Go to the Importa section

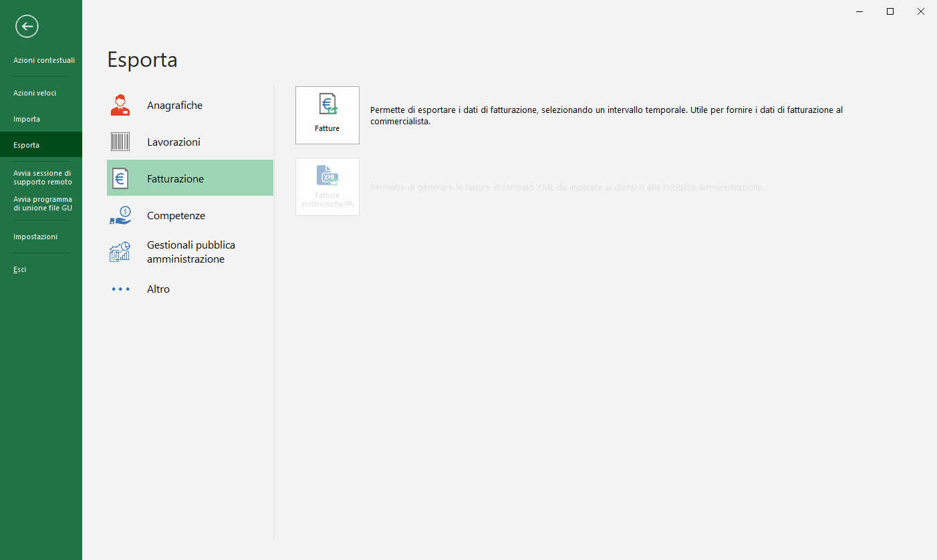27,119
